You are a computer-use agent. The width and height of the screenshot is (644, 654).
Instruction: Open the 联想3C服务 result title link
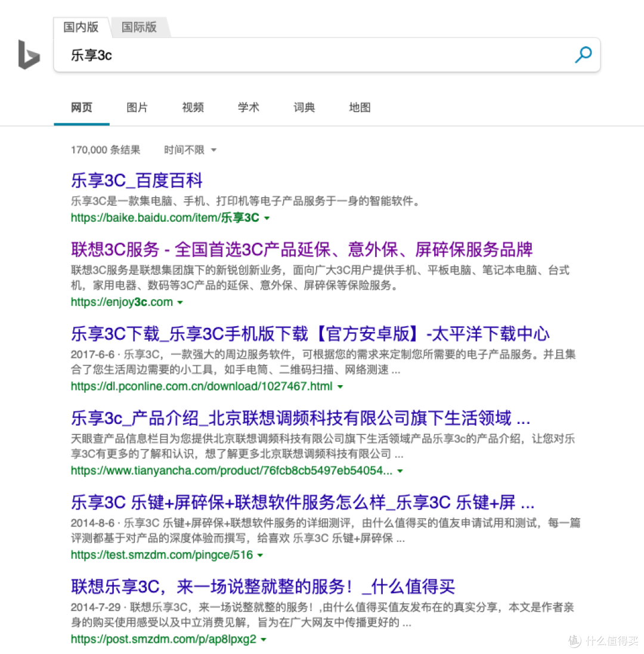pos(302,249)
